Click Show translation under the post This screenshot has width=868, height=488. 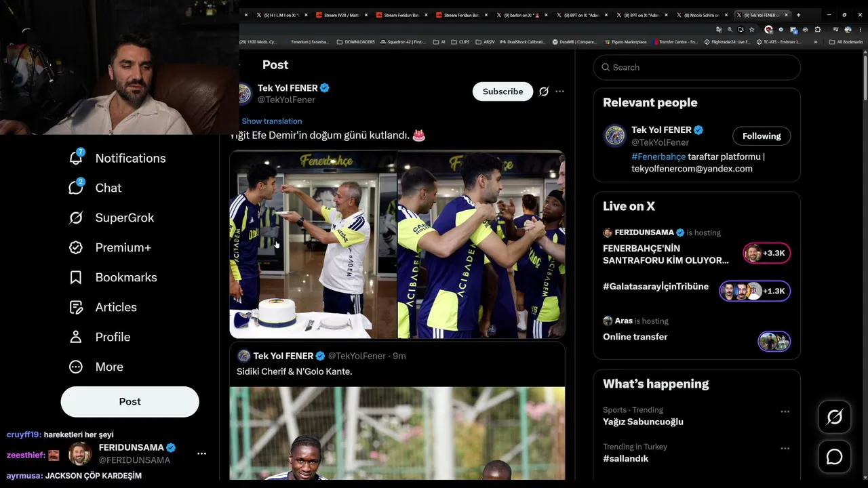(x=272, y=121)
